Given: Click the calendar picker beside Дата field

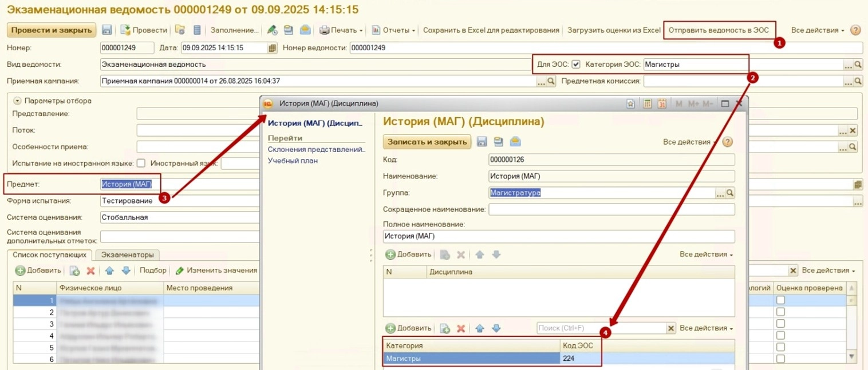Looking at the screenshot, I should point(273,48).
